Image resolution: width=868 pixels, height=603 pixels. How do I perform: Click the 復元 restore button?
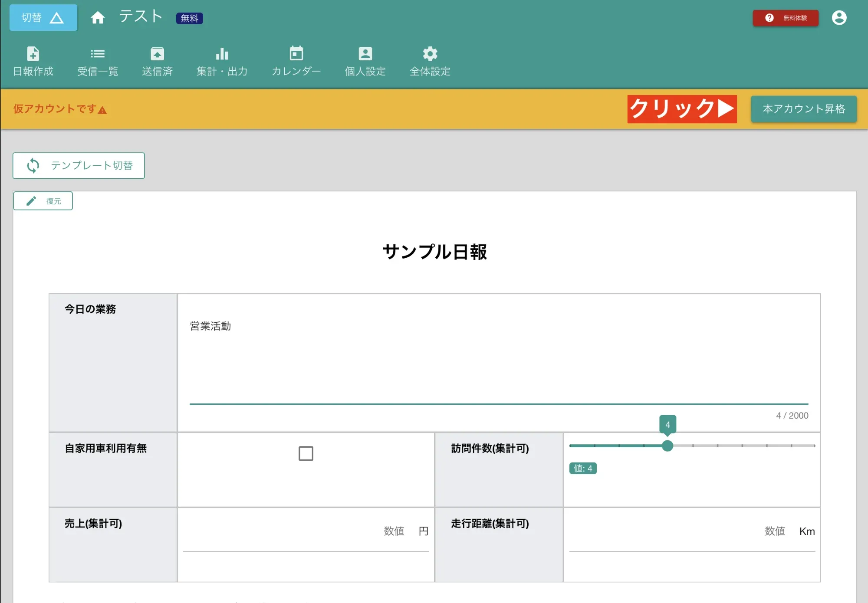pos(43,200)
